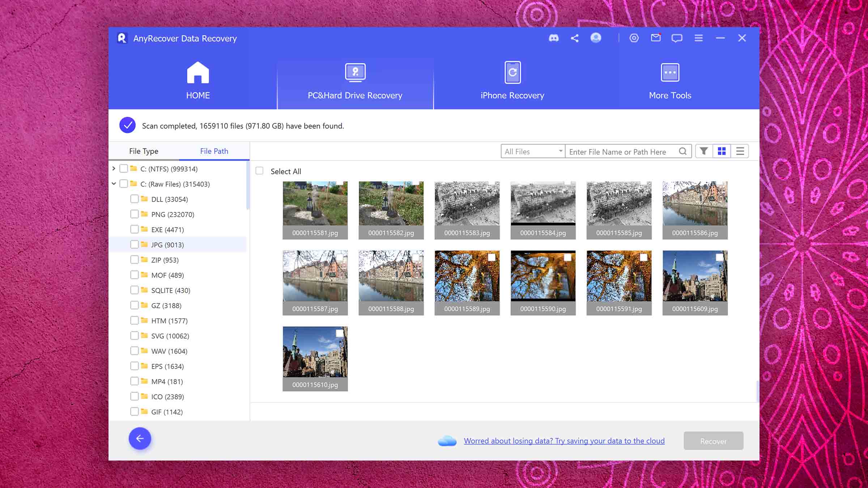Click the MP4 folder icon
This screenshot has height=488, width=868.
tap(144, 381)
